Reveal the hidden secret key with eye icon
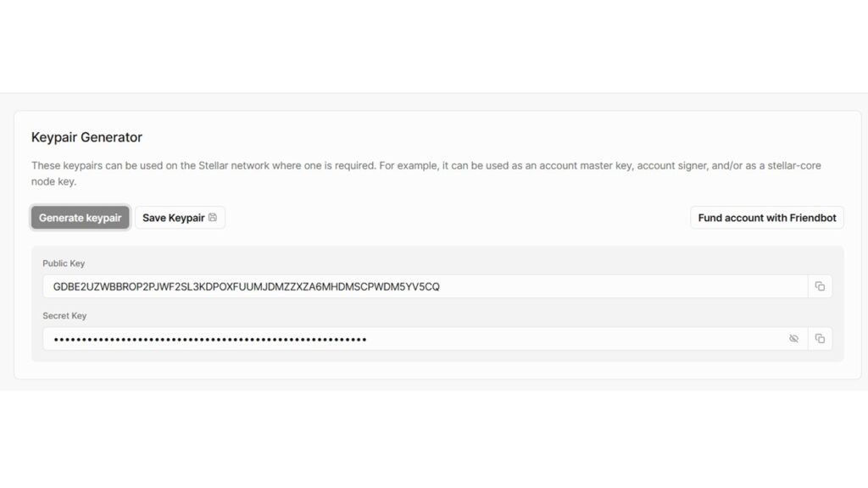 pyautogui.click(x=793, y=339)
